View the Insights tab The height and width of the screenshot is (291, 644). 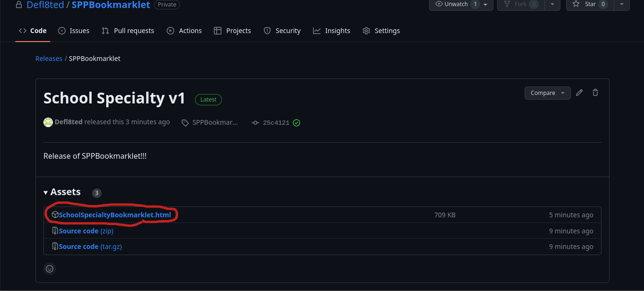331,31
